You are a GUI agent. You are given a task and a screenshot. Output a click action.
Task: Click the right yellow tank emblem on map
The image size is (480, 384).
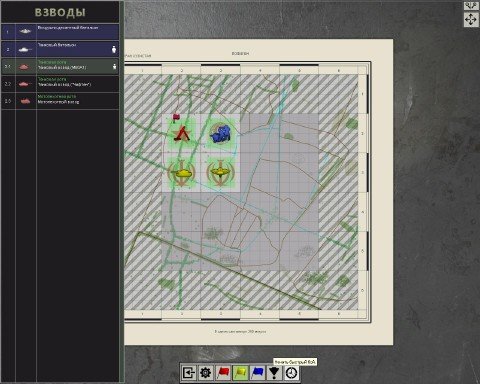(220, 173)
